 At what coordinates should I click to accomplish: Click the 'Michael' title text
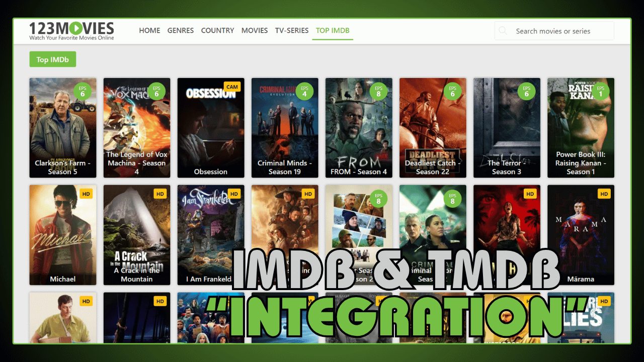[63, 279]
